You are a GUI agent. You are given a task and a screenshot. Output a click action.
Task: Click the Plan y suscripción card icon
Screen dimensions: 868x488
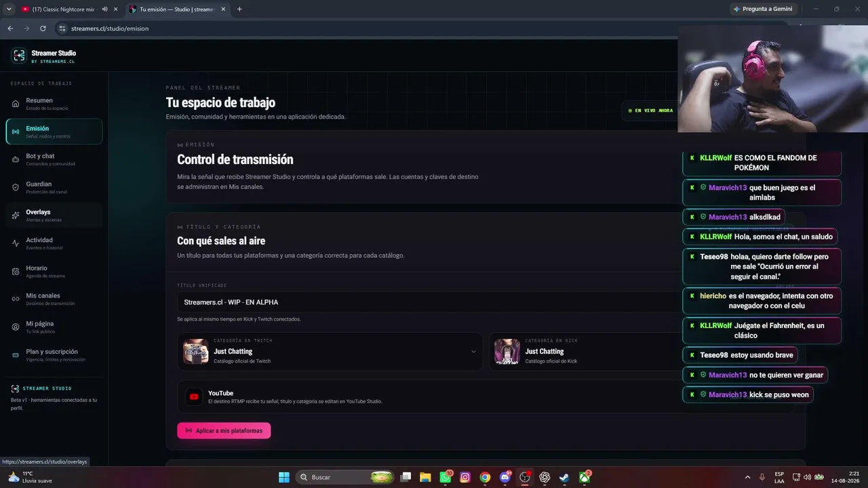tap(16, 355)
